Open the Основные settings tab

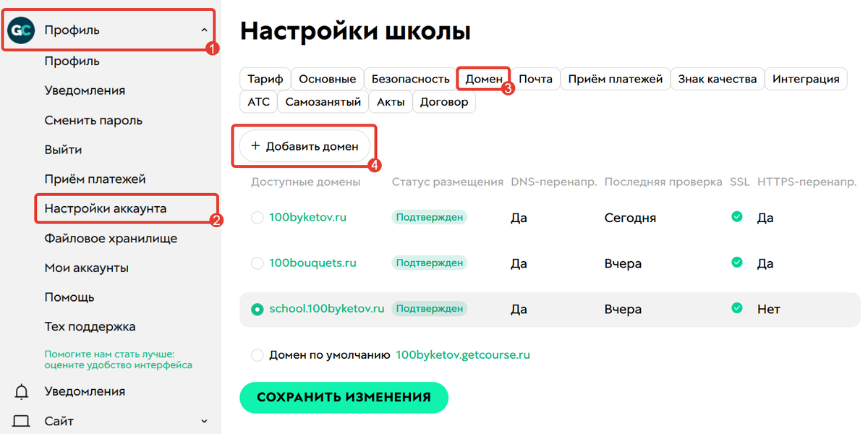click(x=328, y=79)
